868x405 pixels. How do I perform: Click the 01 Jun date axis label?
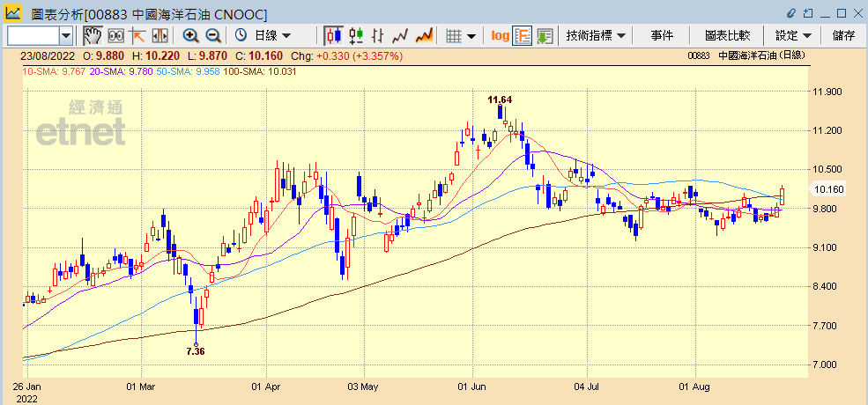pyautogui.click(x=472, y=387)
